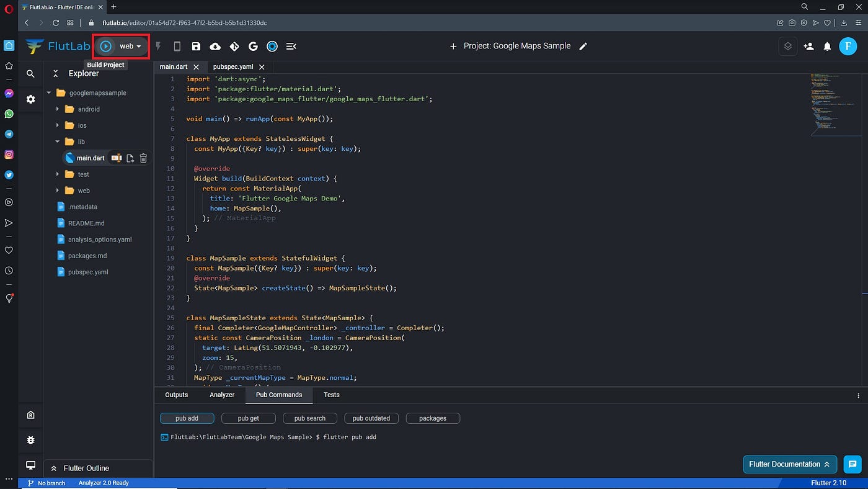Open WhatsApp in the Opera sidebar
The image size is (868, 489).
(x=9, y=114)
